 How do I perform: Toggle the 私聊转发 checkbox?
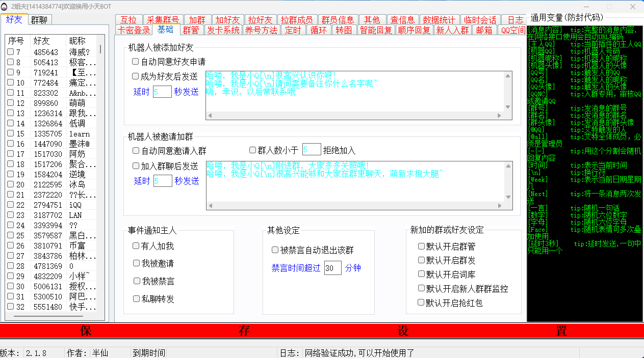tap(136, 299)
